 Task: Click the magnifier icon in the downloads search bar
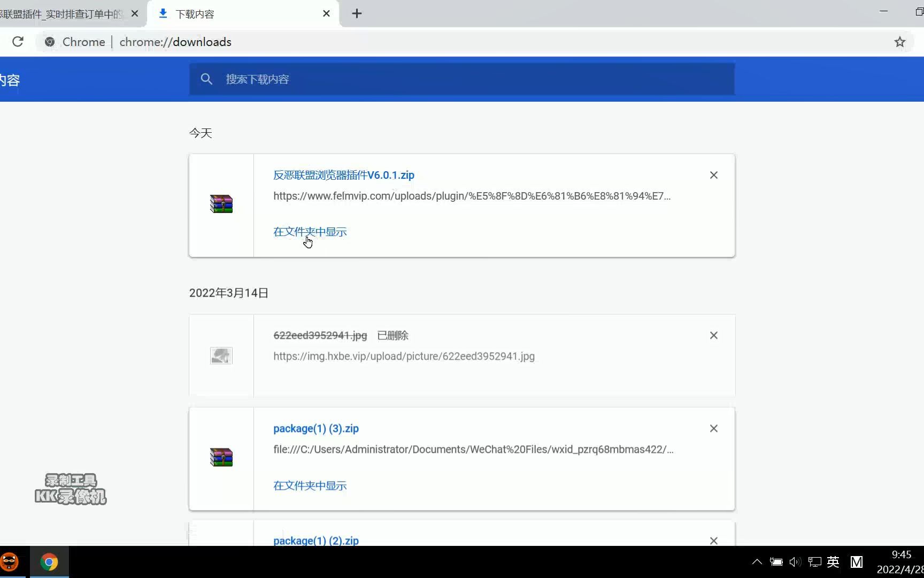206,79
